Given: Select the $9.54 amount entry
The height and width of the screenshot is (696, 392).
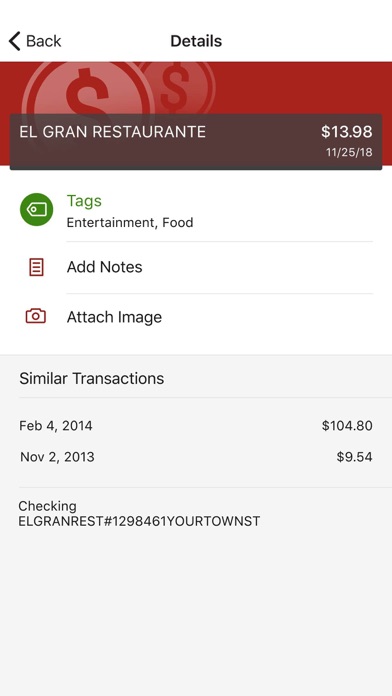Looking at the screenshot, I should pos(354,457).
